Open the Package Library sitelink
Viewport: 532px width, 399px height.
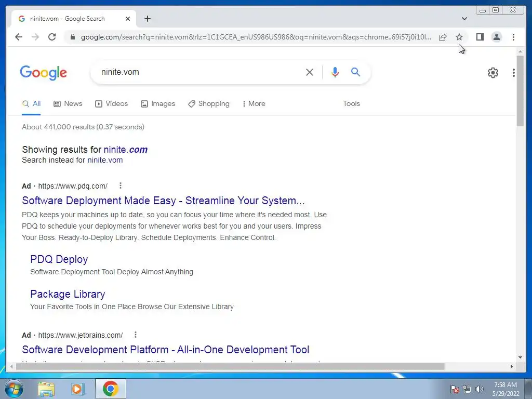(68, 294)
